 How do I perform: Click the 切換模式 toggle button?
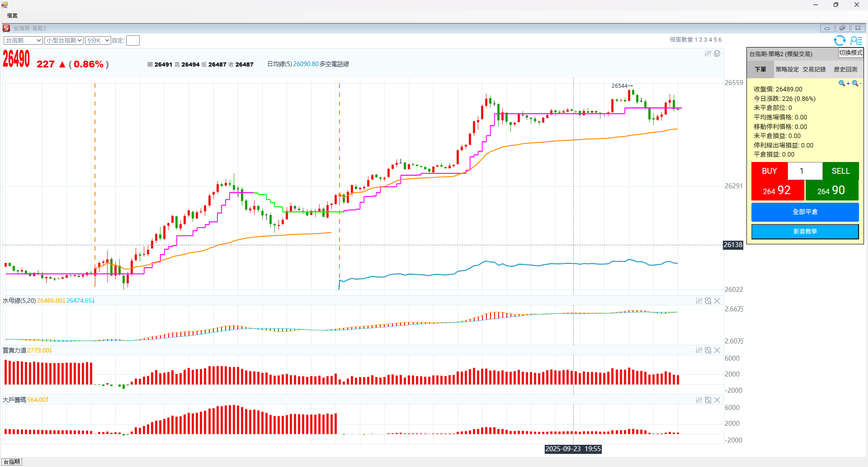click(x=850, y=53)
